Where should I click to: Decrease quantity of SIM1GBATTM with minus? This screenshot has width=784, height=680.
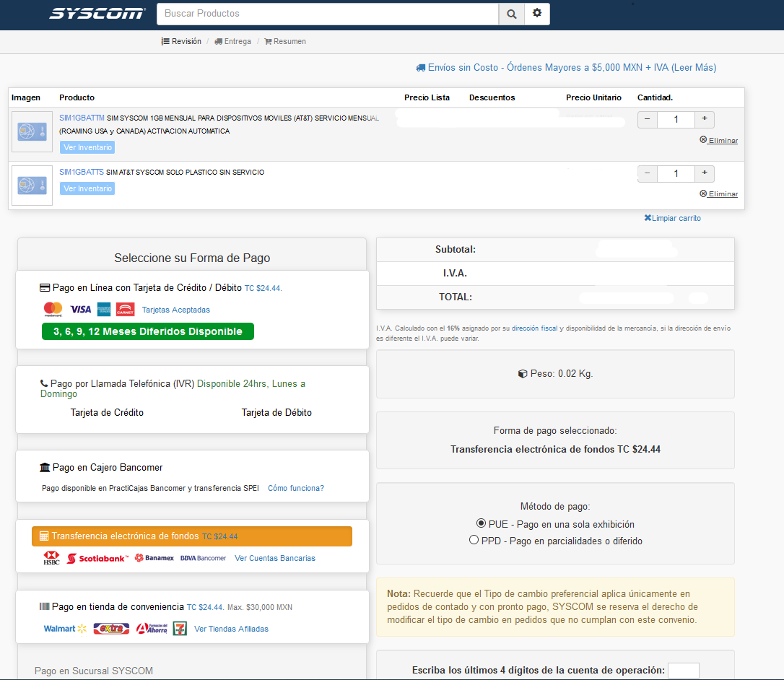pos(648,119)
